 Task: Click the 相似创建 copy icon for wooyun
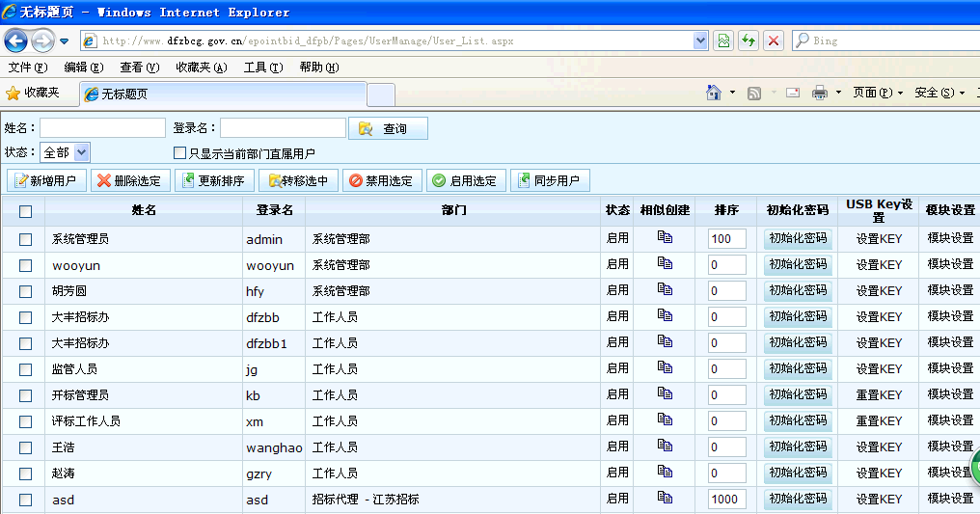(x=665, y=263)
